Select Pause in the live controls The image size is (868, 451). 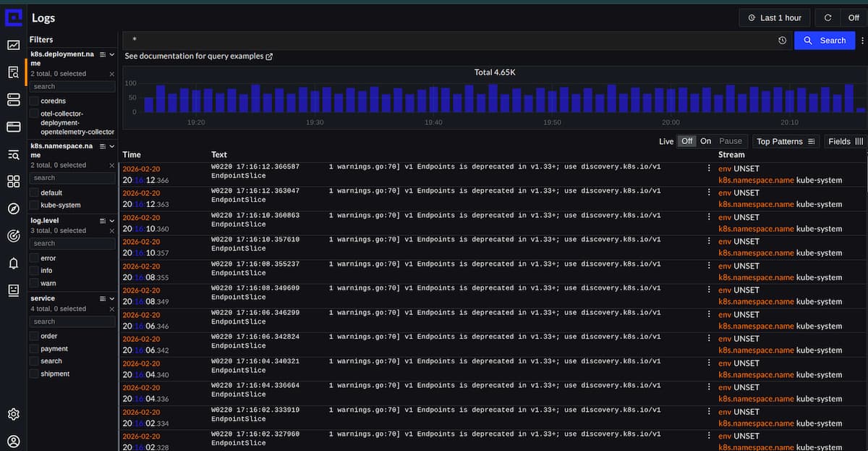731,141
